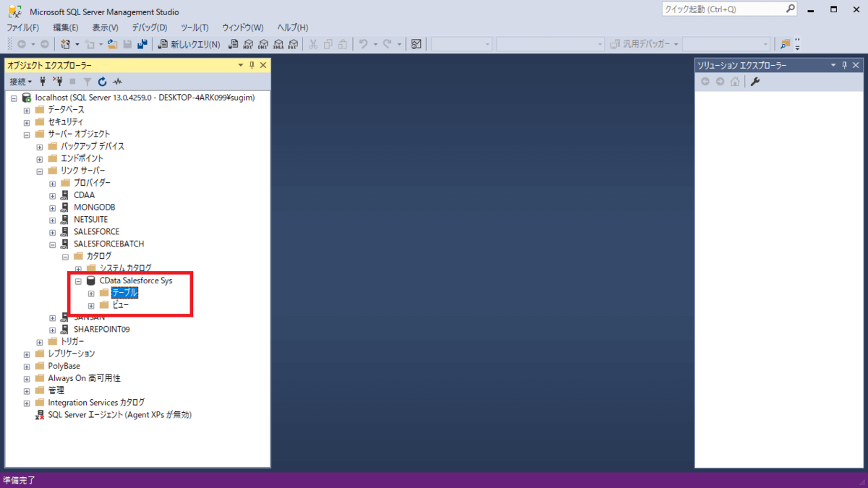Click the 新しいクエリ(N) button
This screenshot has height=488, width=868.
click(190, 44)
